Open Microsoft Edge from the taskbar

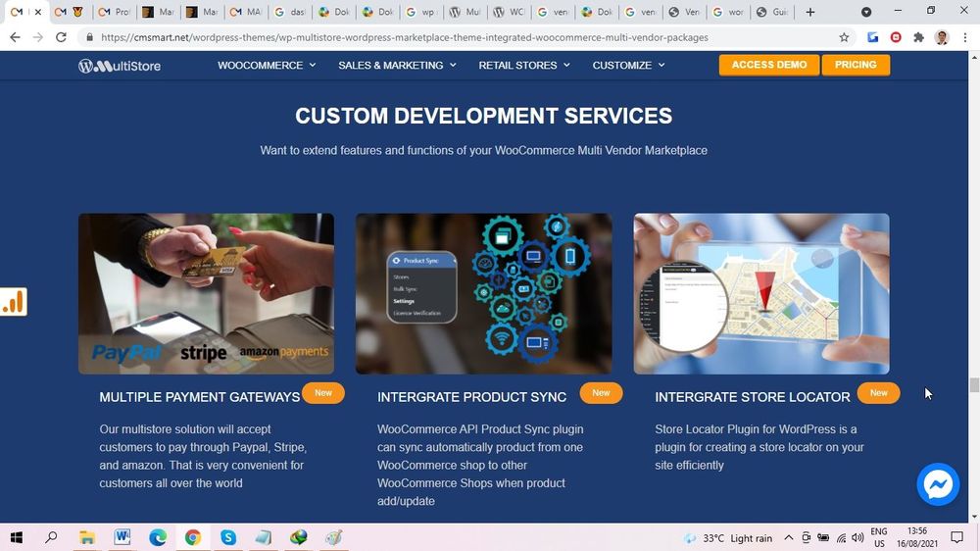point(158,537)
